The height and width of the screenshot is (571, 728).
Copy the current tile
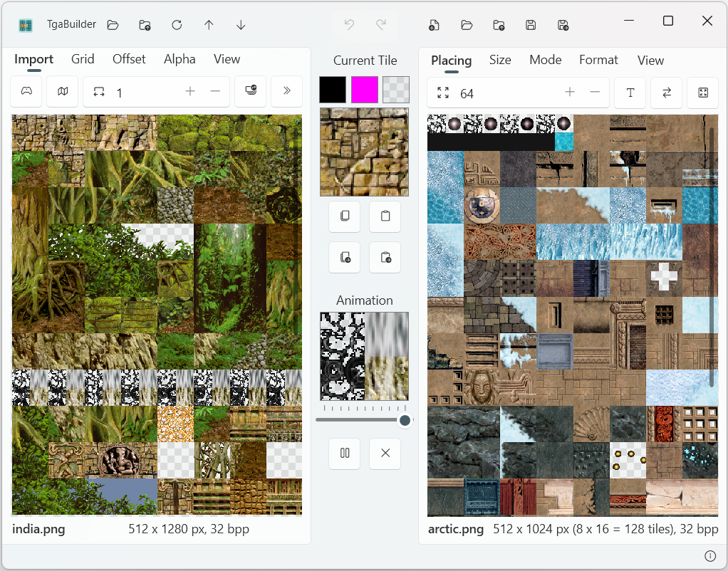[x=345, y=216]
